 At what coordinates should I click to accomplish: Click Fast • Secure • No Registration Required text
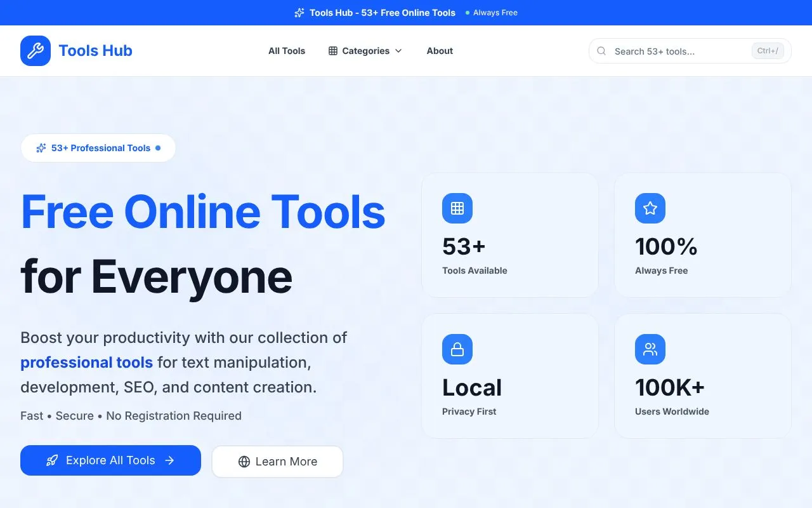tap(131, 416)
